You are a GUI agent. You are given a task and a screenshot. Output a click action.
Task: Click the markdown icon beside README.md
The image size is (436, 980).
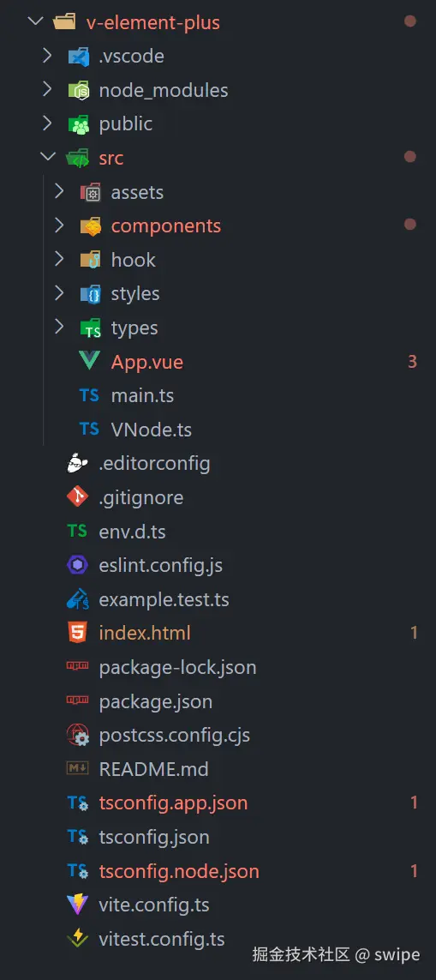click(77, 769)
